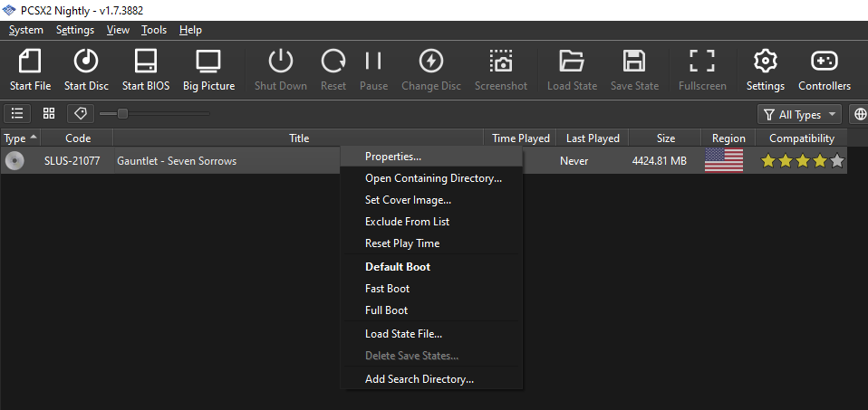Click the Fullscreen toolbar icon
Image resolution: width=868 pixels, height=410 pixels.
[702, 61]
